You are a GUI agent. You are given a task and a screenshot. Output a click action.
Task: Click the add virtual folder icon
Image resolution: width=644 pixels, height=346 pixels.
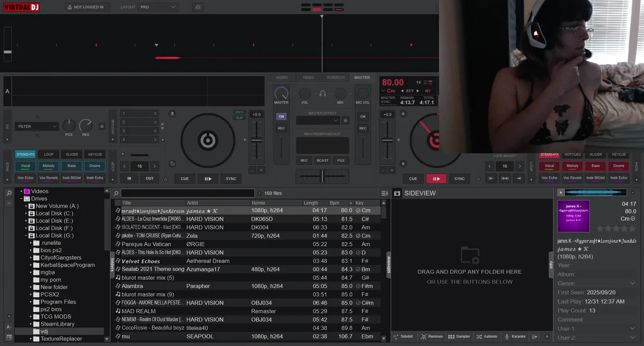point(9,203)
